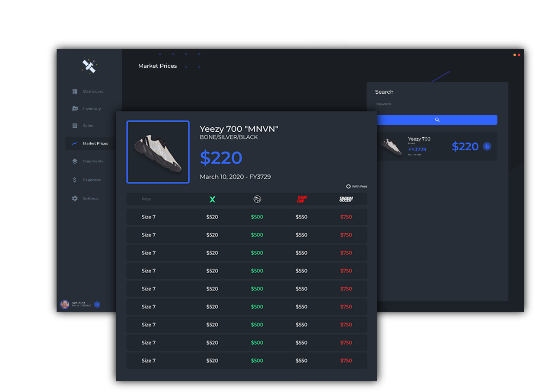Click the Flight Club logo column header
Image resolution: width=535 pixels, height=392 pixels.
pyautogui.click(x=302, y=199)
